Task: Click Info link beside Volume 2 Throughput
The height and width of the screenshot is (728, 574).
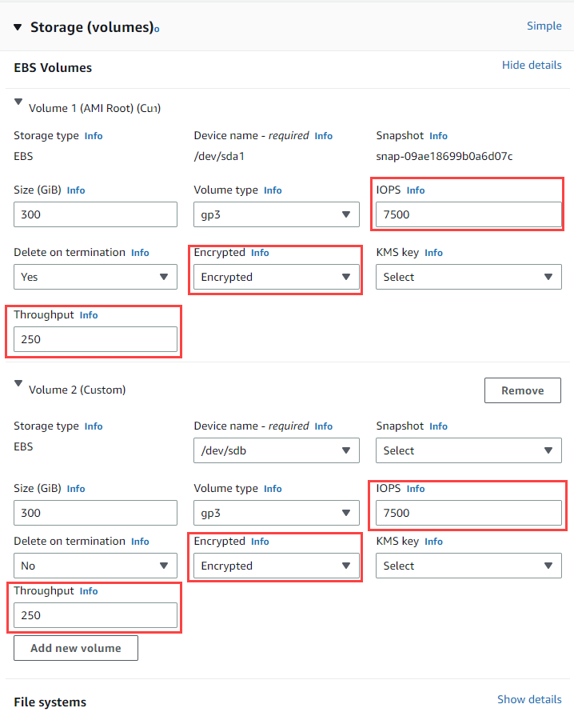Action: [x=89, y=591]
